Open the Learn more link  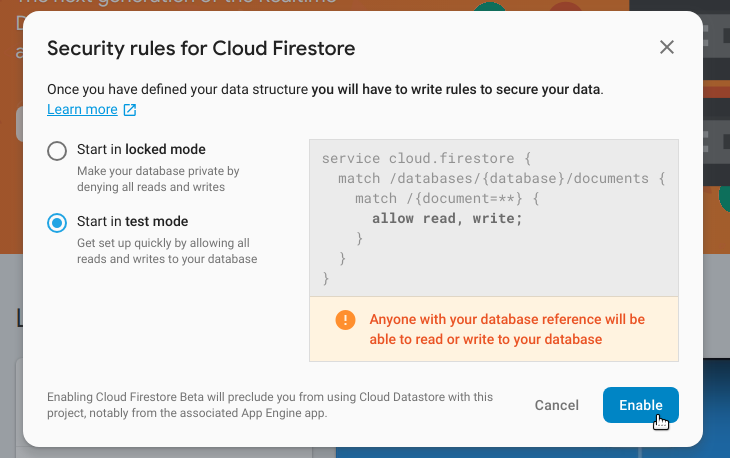pyautogui.click(x=82, y=110)
